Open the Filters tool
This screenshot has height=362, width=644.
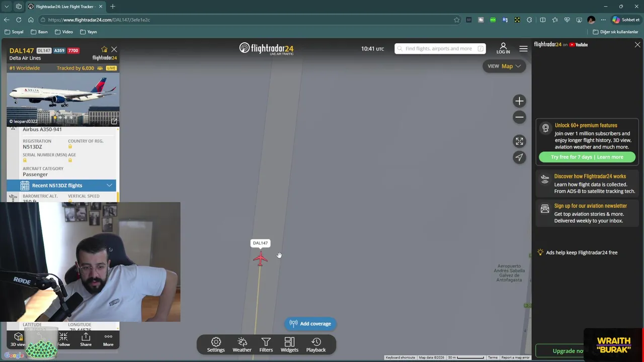coord(266,345)
